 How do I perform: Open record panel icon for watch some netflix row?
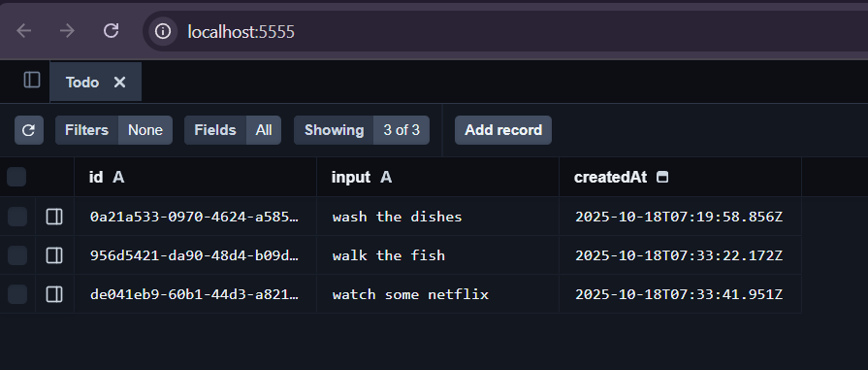[x=54, y=294]
